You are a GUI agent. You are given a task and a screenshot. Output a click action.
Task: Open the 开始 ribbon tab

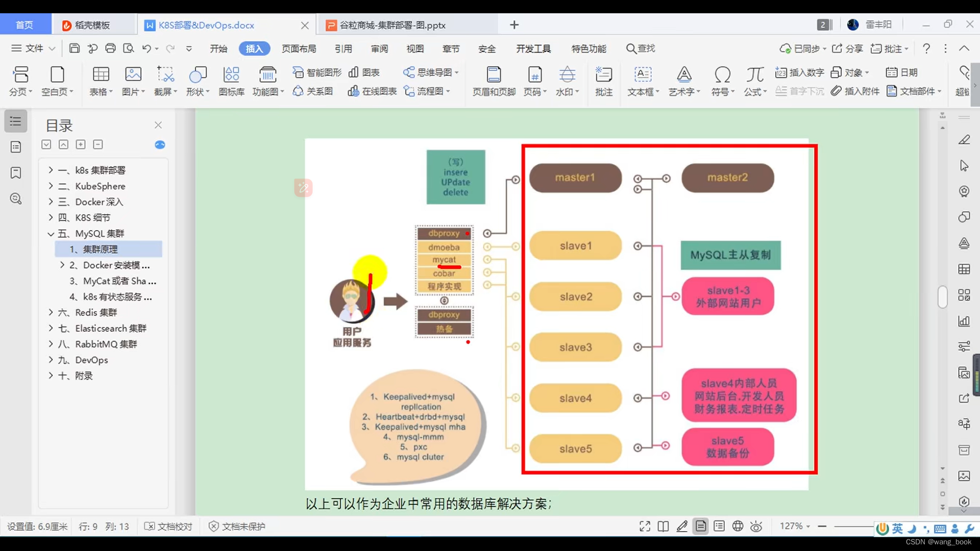click(218, 48)
